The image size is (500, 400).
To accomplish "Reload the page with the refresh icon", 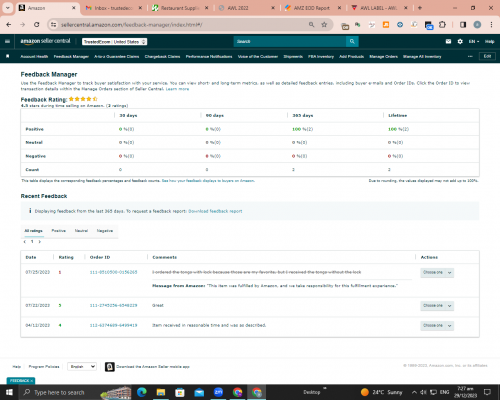I will point(37,25).
